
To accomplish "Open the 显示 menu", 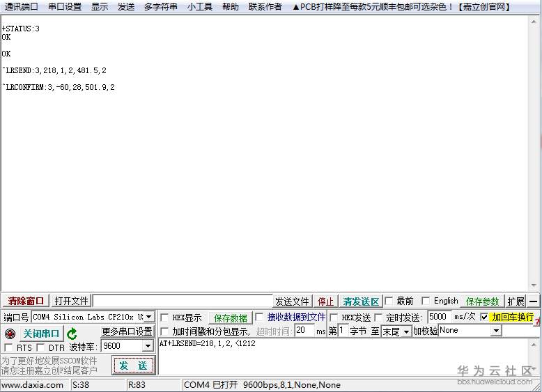I will (100, 6).
